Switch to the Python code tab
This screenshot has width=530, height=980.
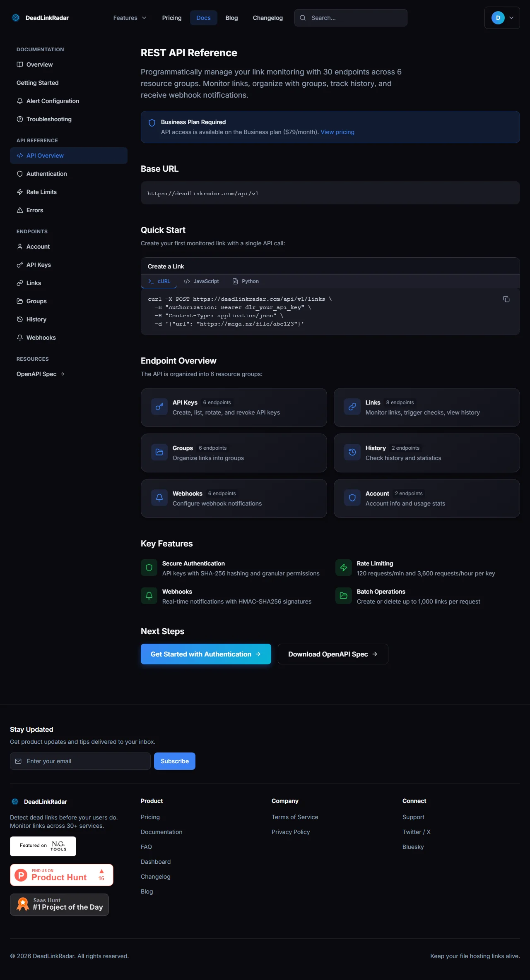[x=246, y=281]
